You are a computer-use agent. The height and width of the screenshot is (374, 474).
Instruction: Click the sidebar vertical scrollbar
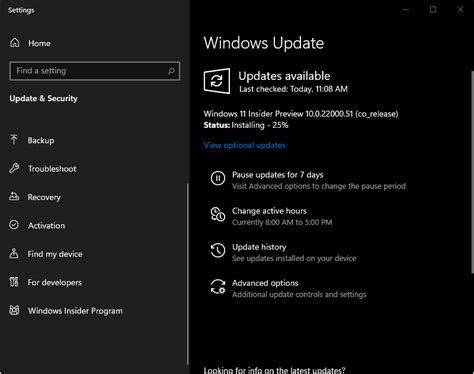pos(188,273)
